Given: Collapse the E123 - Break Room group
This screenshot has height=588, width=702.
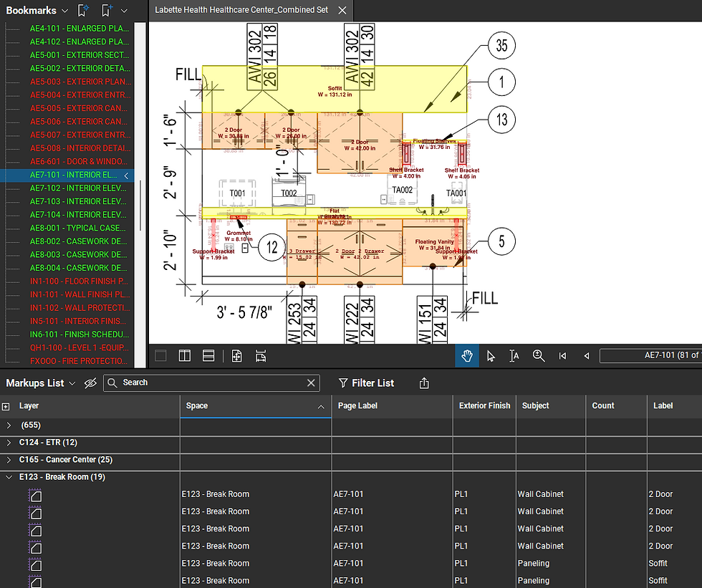Looking at the screenshot, I should [x=9, y=476].
